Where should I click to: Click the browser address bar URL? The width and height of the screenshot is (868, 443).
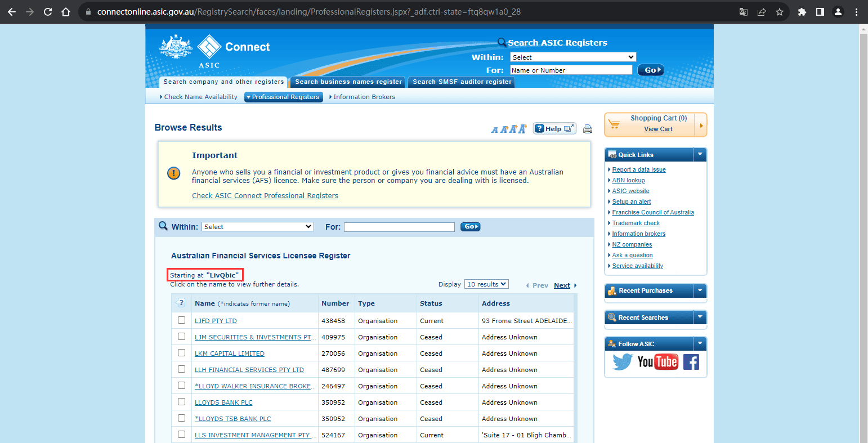pyautogui.click(x=308, y=12)
